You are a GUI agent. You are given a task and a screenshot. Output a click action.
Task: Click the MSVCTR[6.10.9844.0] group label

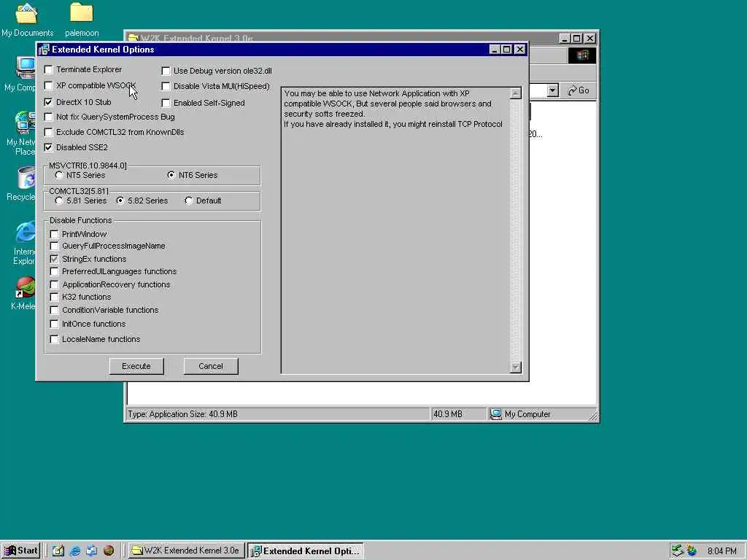(x=88, y=166)
